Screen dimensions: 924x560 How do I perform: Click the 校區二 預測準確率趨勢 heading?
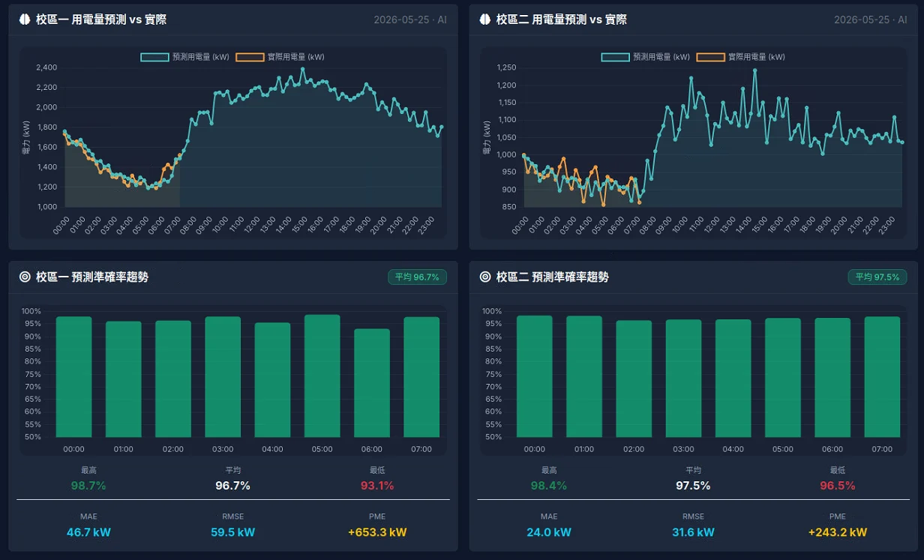click(553, 277)
